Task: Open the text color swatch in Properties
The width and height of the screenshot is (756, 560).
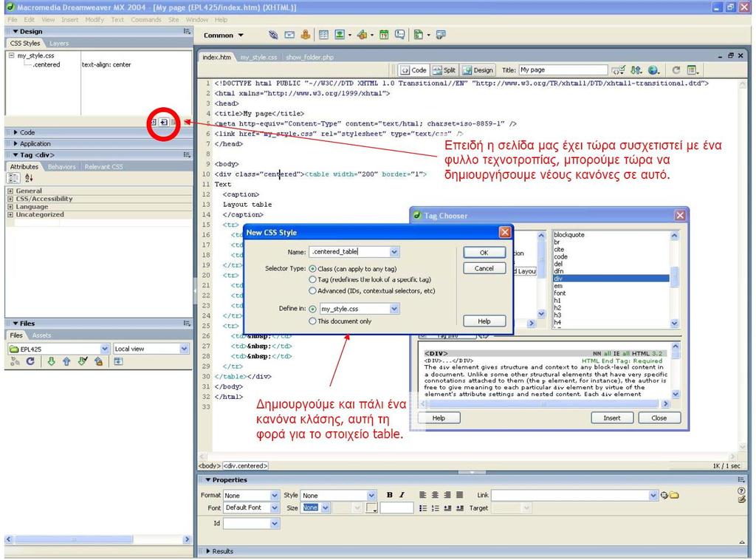Action: [371, 508]
